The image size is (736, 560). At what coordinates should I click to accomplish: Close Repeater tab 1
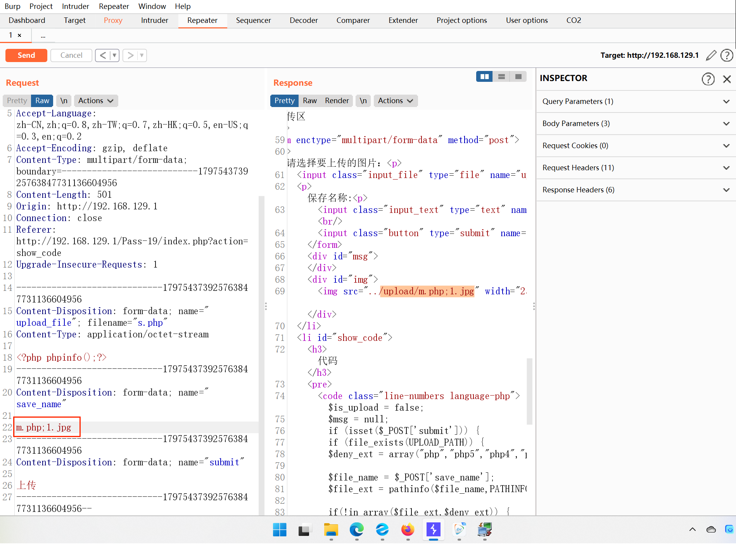click(x=19, y=35)
